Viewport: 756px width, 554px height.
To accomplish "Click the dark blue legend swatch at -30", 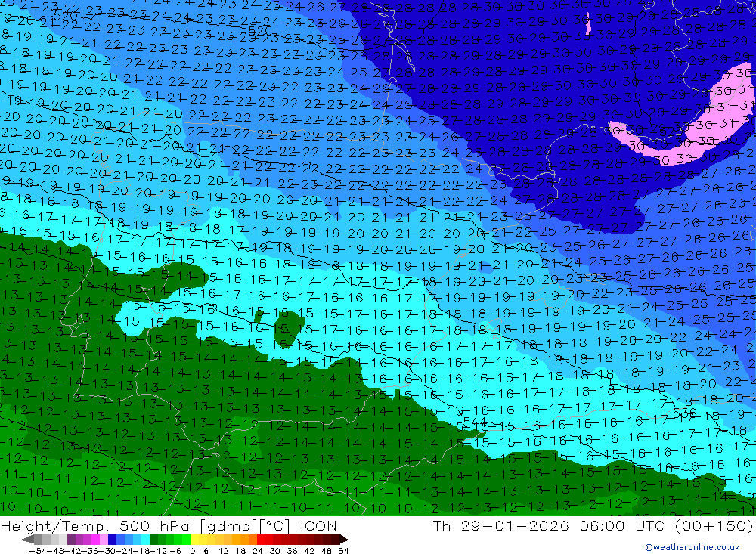I will [113, 539].
